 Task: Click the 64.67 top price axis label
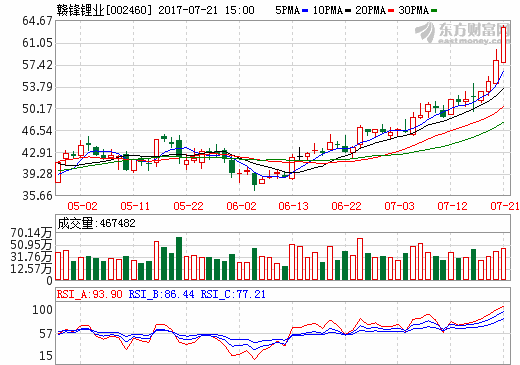(37, 21)
